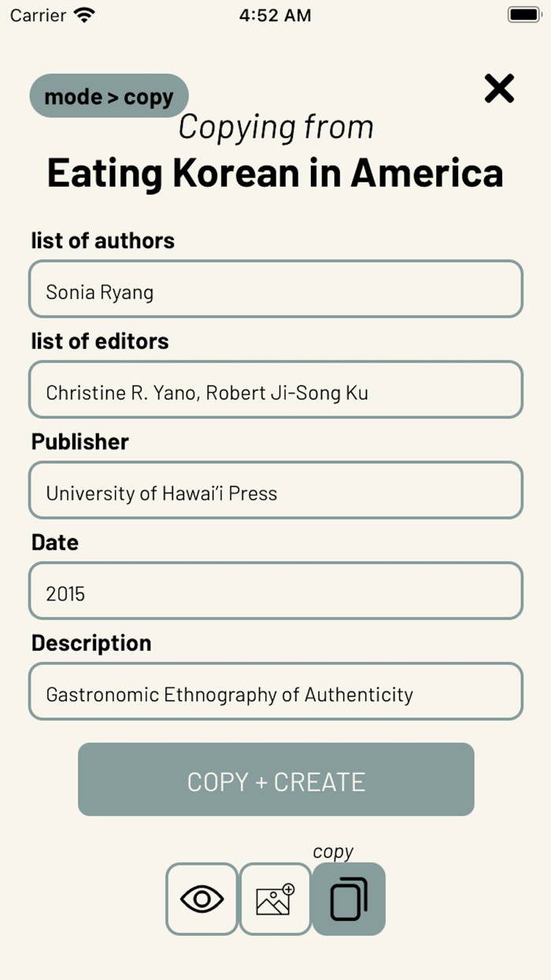
Task: Tap the 4:52 AM clock
Action: pos(275,15)
